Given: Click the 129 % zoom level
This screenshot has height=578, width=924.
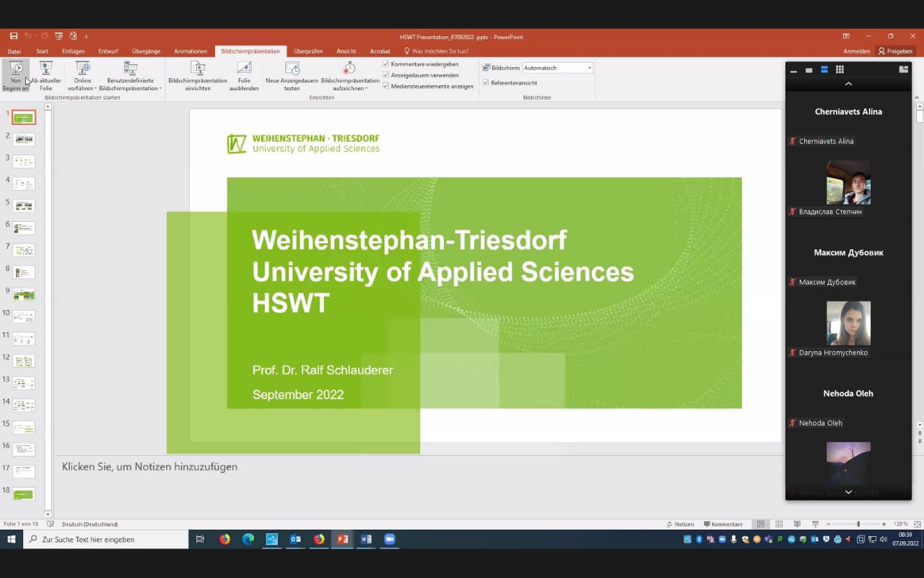Looking at the screenshot, I should coord(901,524).
